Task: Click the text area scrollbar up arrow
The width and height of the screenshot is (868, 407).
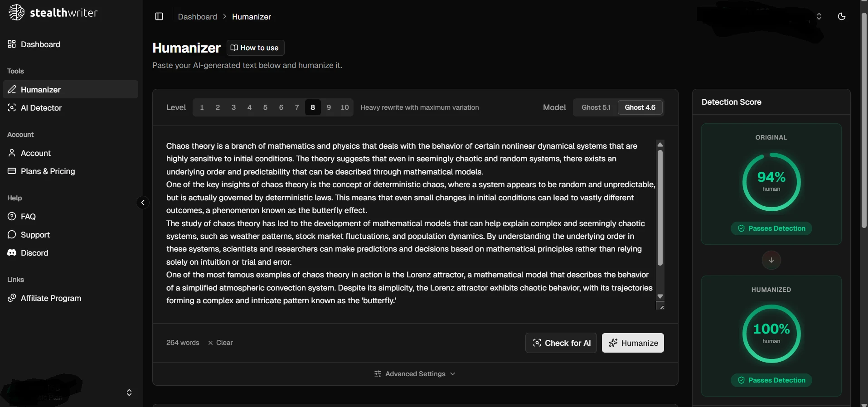Action: coord(660,144)
